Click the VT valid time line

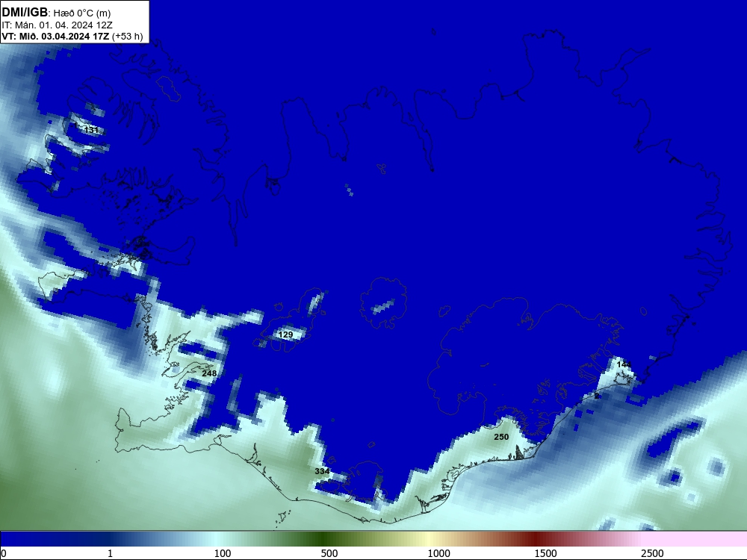click(72, 36)
